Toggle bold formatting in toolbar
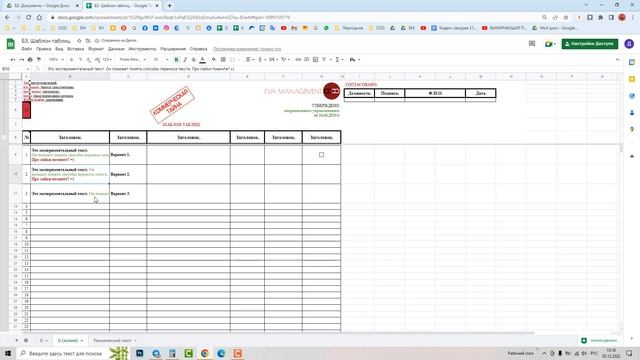Viewport: 640px width, 360px height. tap(176, 60)
